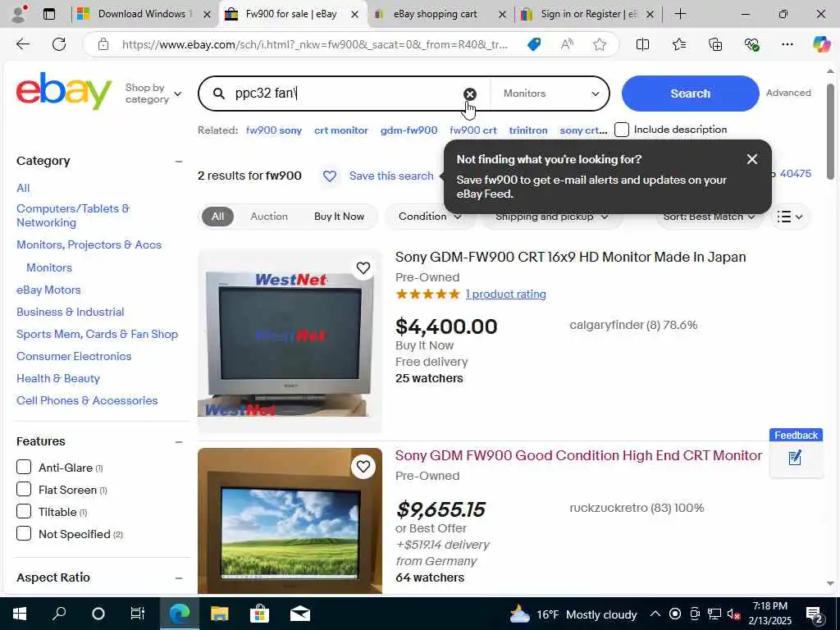Image resolution: width=840 pixels, height=630 pixels.
Task: Open Copilot sidebar icon
Action: pos(820,44)
